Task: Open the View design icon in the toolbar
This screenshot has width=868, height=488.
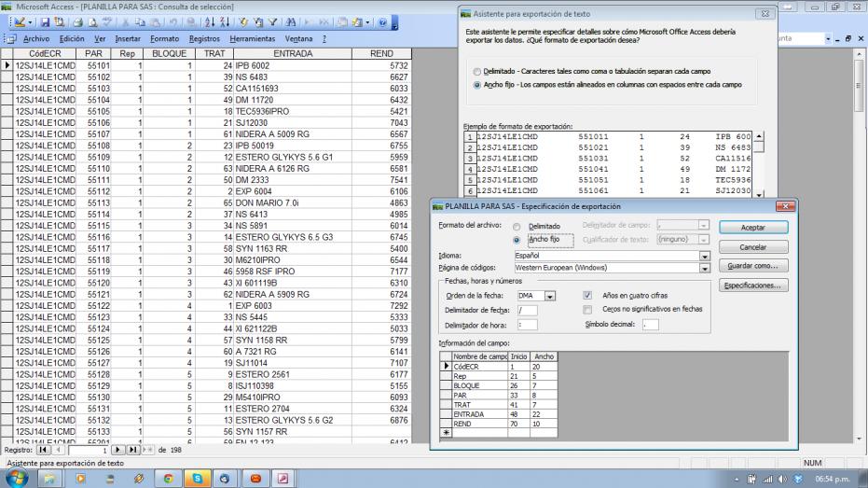Action: point(20,22)
